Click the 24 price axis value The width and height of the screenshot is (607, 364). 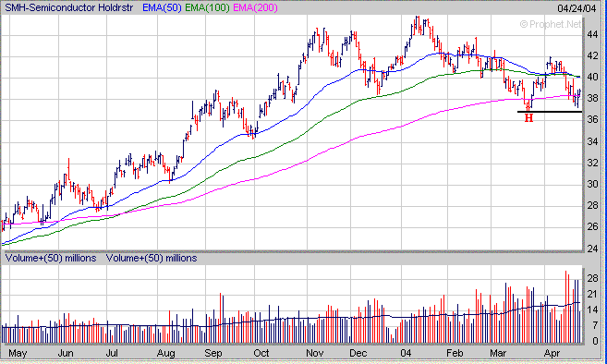[592, 249]
